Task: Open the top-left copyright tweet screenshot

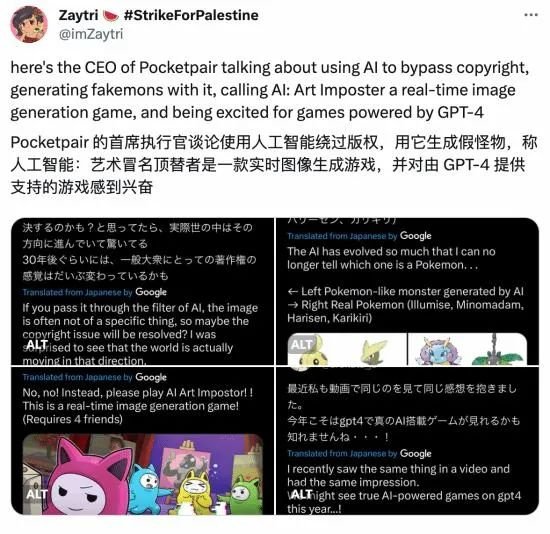Action: (142, 291)
